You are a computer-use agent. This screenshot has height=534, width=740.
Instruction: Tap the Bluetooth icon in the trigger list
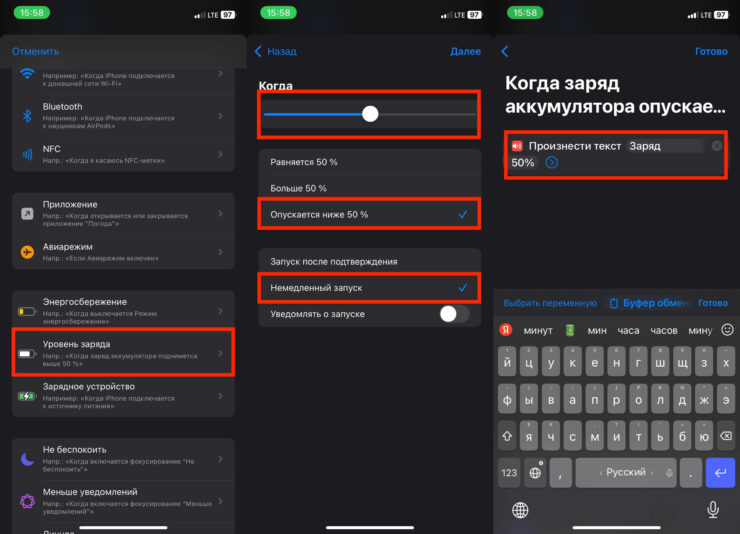click(27, 112)
